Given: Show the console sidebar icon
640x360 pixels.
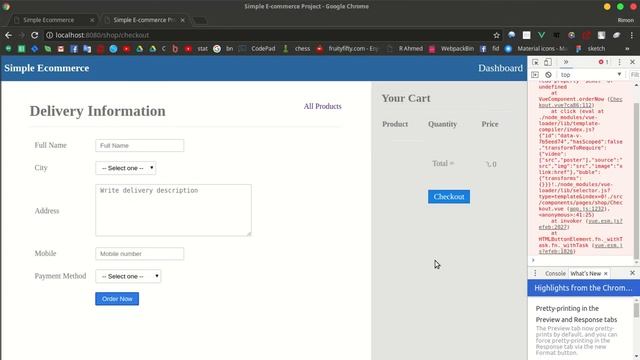Looking at the screenshot, I should pyautogui.click(x=535, y=75).
